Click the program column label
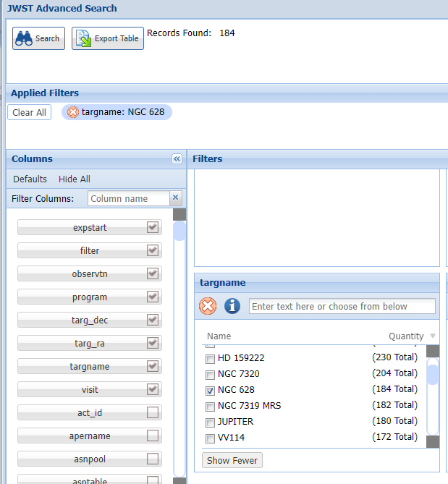 (x=90, y=297)
